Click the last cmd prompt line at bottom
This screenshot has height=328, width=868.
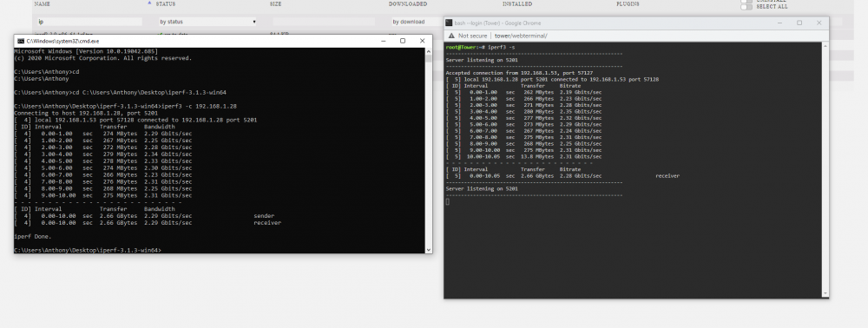[x=88, y=250]
